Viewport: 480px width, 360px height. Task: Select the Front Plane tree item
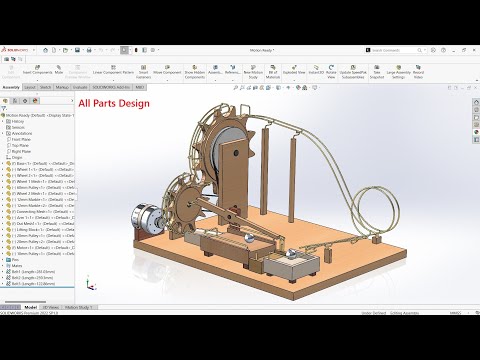(x=21, y=139)
